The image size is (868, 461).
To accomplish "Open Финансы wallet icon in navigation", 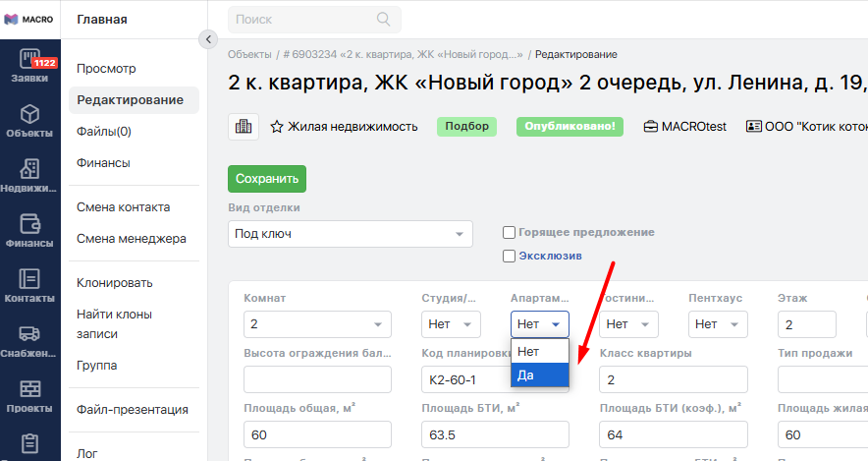I will coord(29,230).
